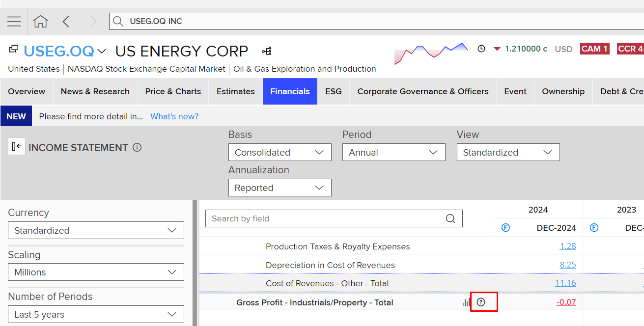Click the CCR 4 badge

[630, 49]
